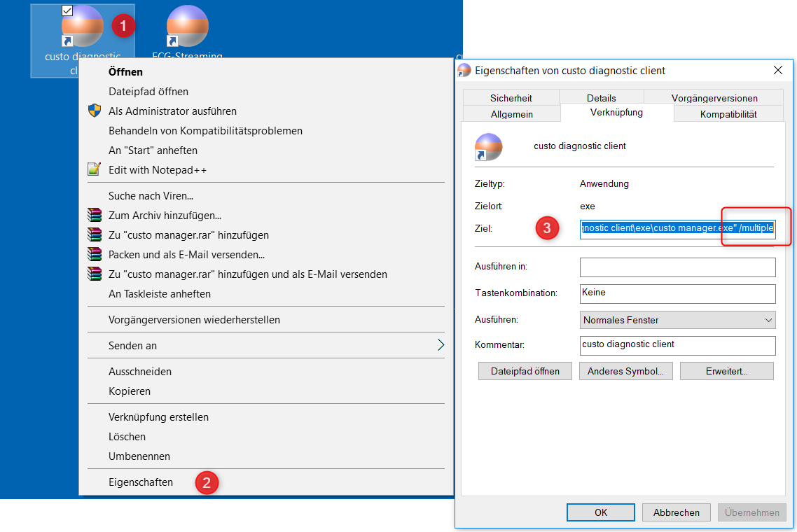Switch to the Sicherheit tab
Viewport: 797px width, 532px height.
(511, 97)
